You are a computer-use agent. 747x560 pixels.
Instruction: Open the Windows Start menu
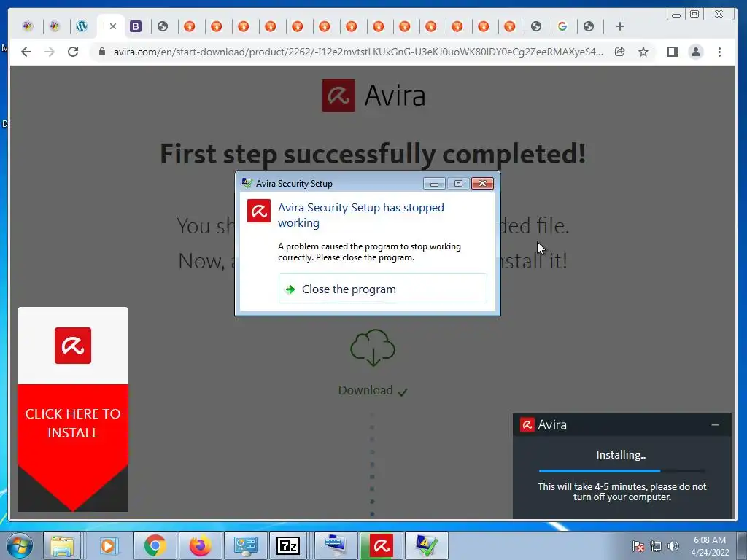coord(20,545)
